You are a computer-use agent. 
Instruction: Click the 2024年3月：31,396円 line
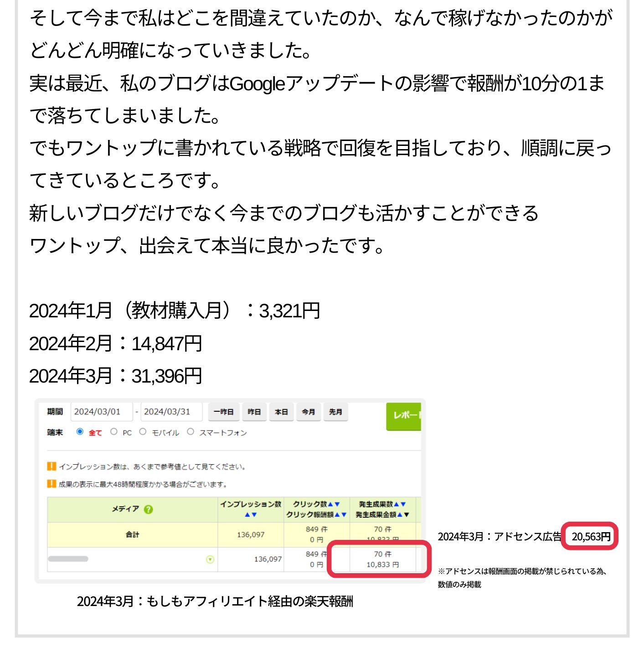116,376
